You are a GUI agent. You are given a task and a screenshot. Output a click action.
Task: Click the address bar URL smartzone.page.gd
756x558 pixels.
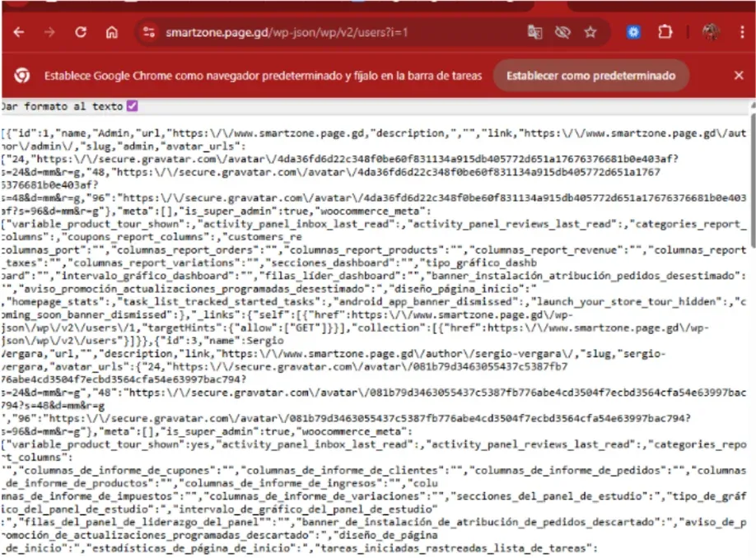tap(287, 32)
